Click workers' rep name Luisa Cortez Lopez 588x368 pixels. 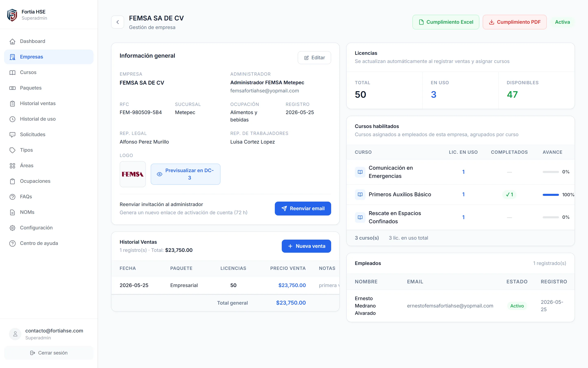[252, 142]
